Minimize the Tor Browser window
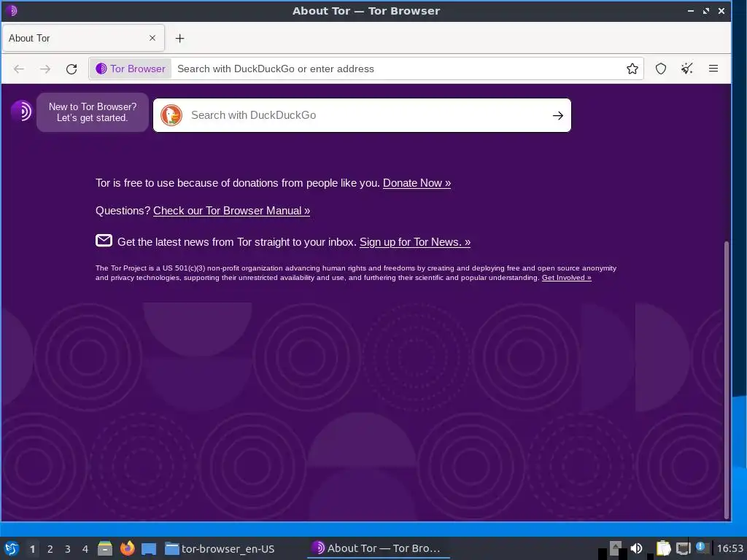 click(x=690, y=11)
